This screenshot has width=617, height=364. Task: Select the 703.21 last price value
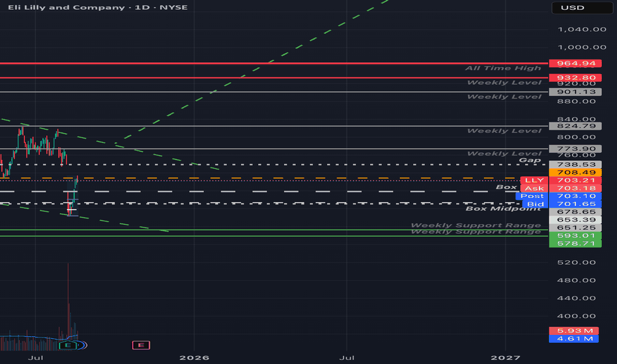tap(575, 180)
